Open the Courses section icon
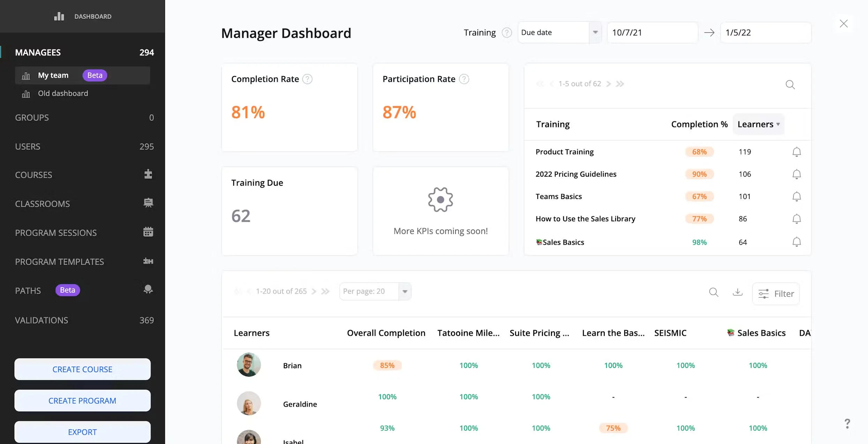The width and height of the screenshot is (868, 444). tap(148, 174)
